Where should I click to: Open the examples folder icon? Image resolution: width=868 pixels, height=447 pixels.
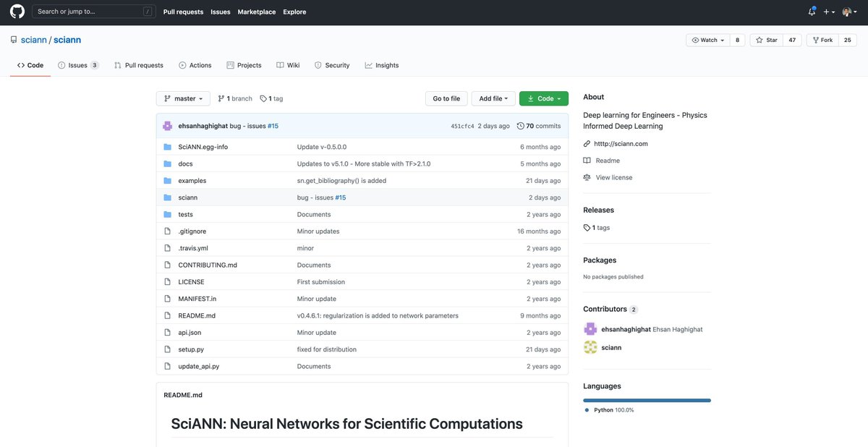click(167, 181)
